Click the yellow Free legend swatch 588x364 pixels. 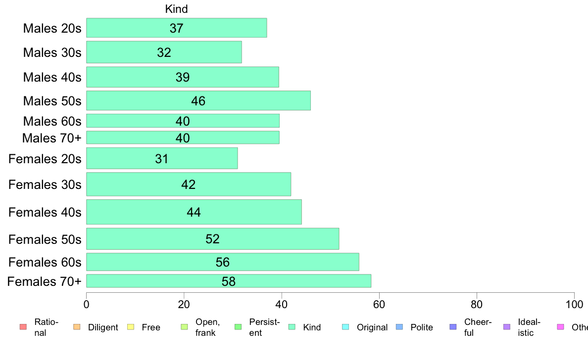[x=131, y=327]
